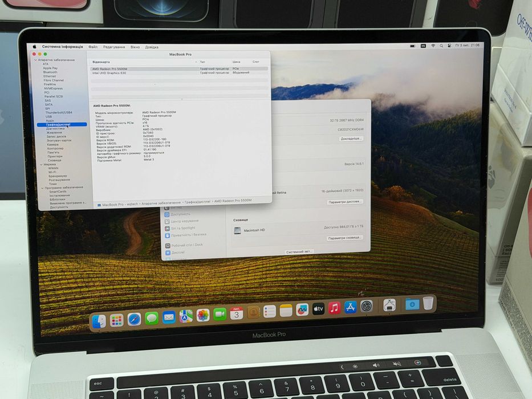Click the Wi-Fi status icon
The image size is (532, 399).
(x=433, y=46)
